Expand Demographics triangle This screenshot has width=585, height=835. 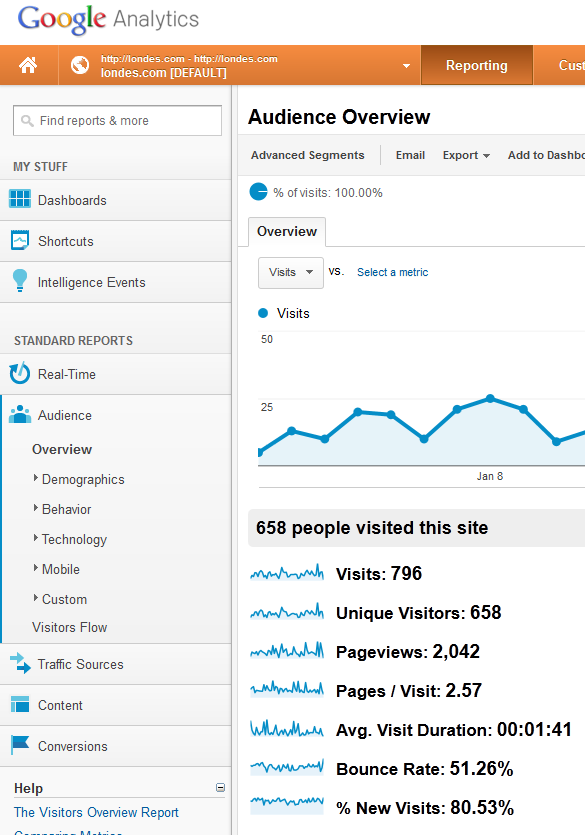36,478
